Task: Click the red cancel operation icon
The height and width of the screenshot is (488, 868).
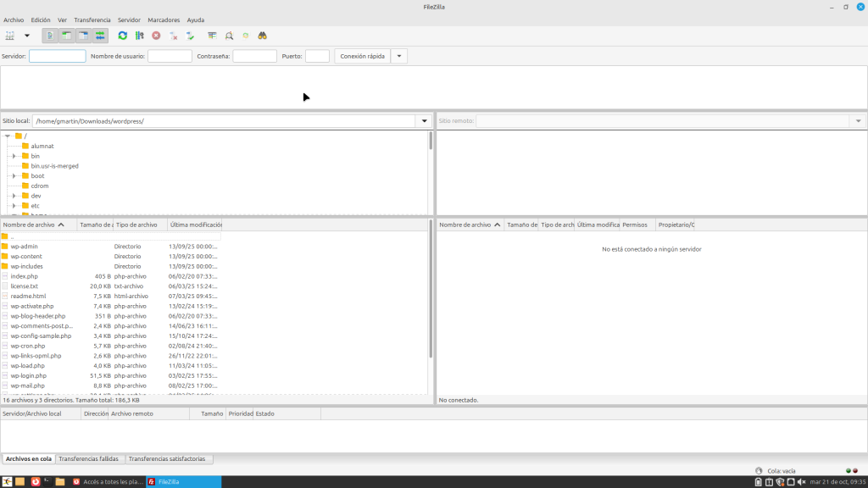Action: pos(156,36)
